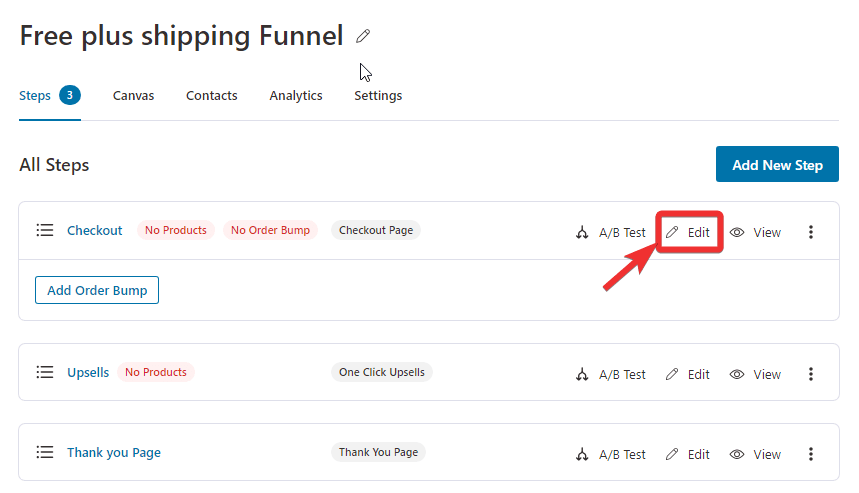Image resolution: width=859 pixels, height=493 pixels.
Task: Click the drag handle icon on Checkout step
Action: (x=45, y=230)
